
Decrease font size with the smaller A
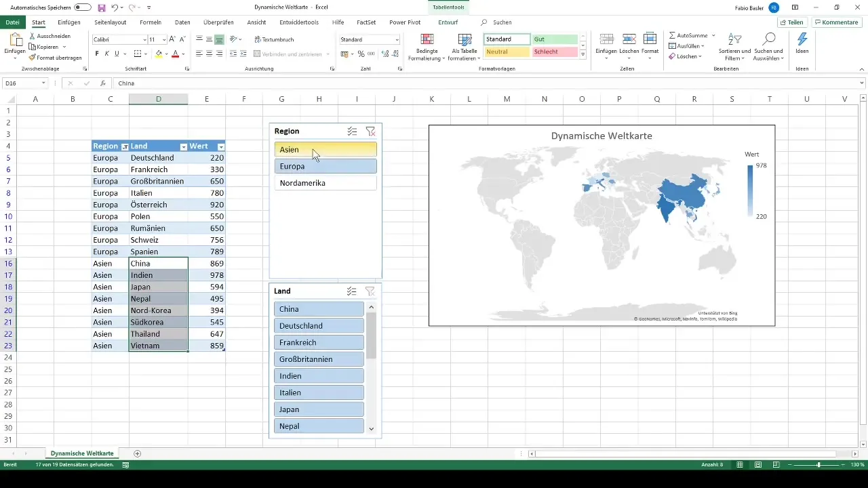182,40
